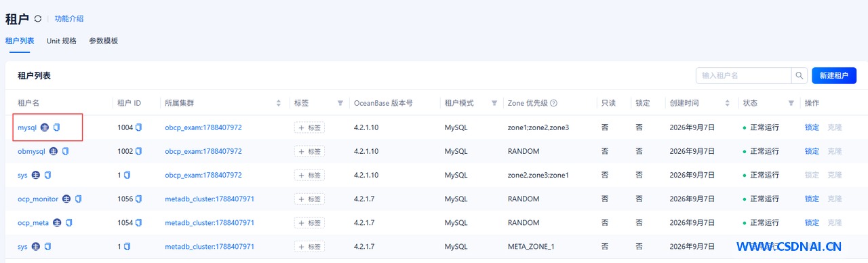868x263 pixels.
Task: Open sys tenant of obcp_exam cluster
Action: pyautogui.click(x=22, y=175)
